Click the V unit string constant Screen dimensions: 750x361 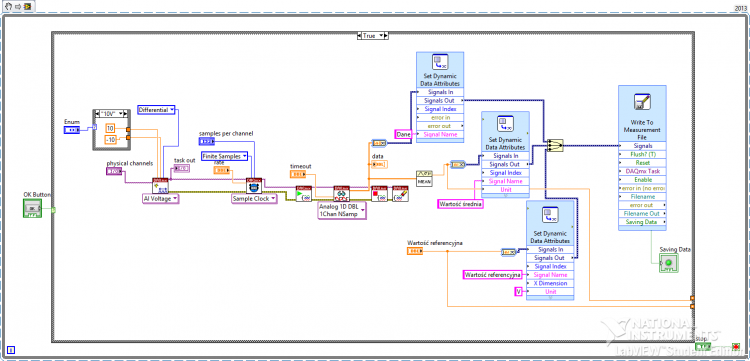pos(518,292)
